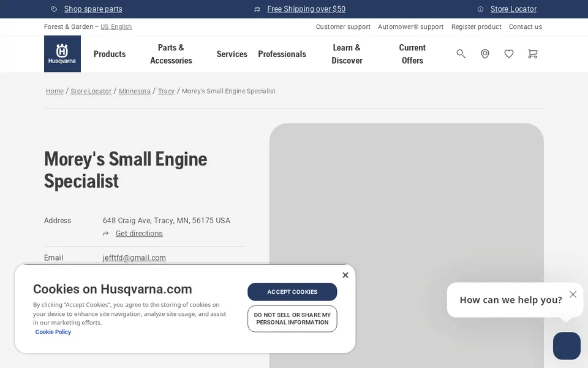Open the chat widget button

pos(567,345)
